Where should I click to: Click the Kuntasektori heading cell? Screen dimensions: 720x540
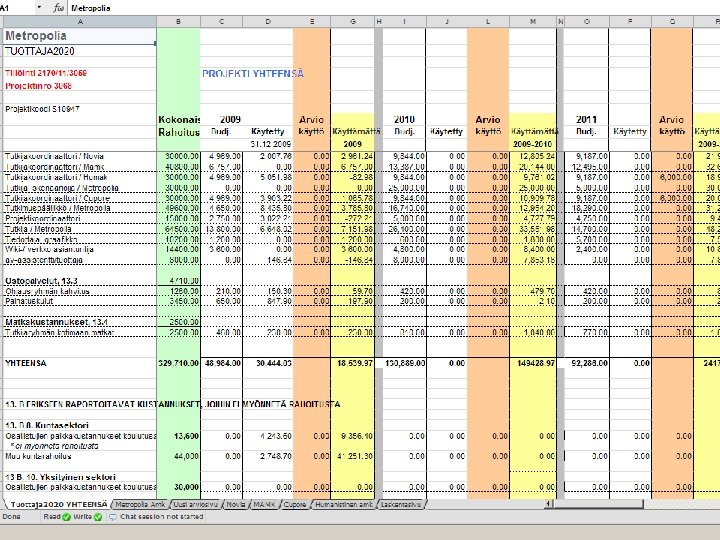coord(80,425)
